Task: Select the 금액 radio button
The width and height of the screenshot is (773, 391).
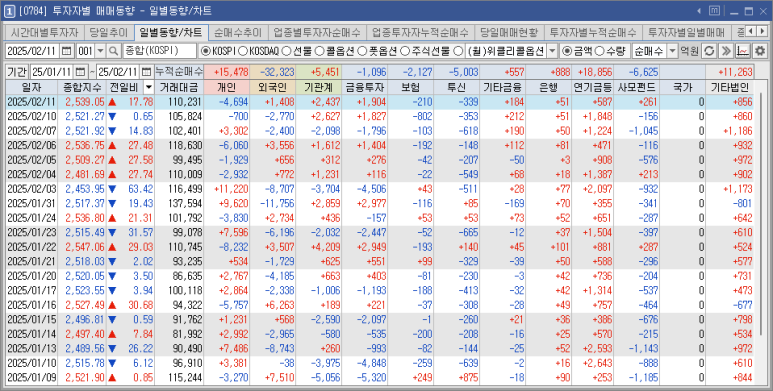Action: point(566,51)
